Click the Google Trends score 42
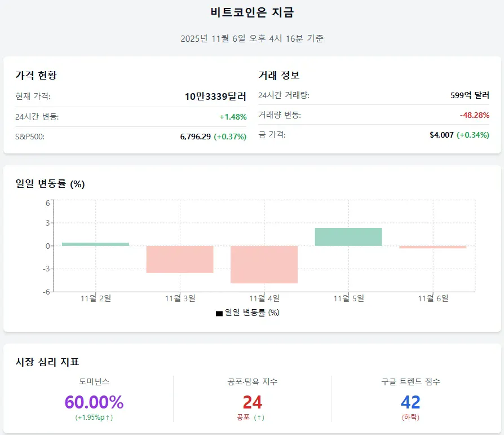The width and height of the screenshot is (504, 435). (410, 402)
